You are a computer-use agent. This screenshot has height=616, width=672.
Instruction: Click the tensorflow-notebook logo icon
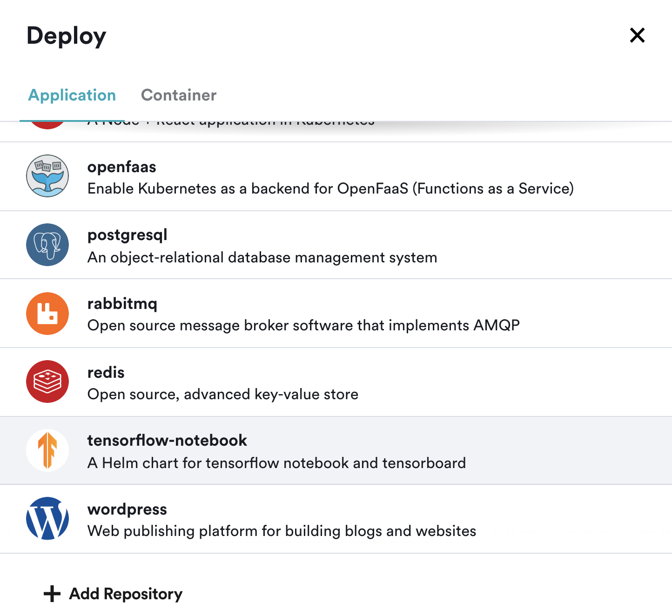47,450
